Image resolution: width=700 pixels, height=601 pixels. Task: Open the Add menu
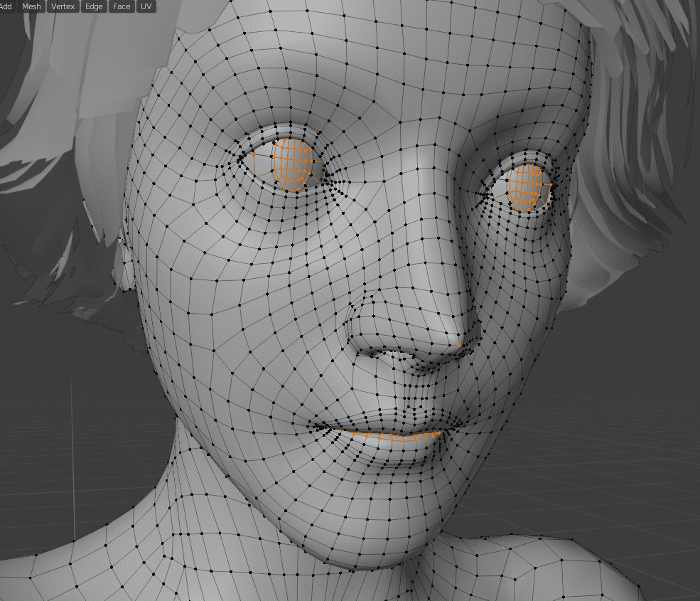(x=6, y=6)
